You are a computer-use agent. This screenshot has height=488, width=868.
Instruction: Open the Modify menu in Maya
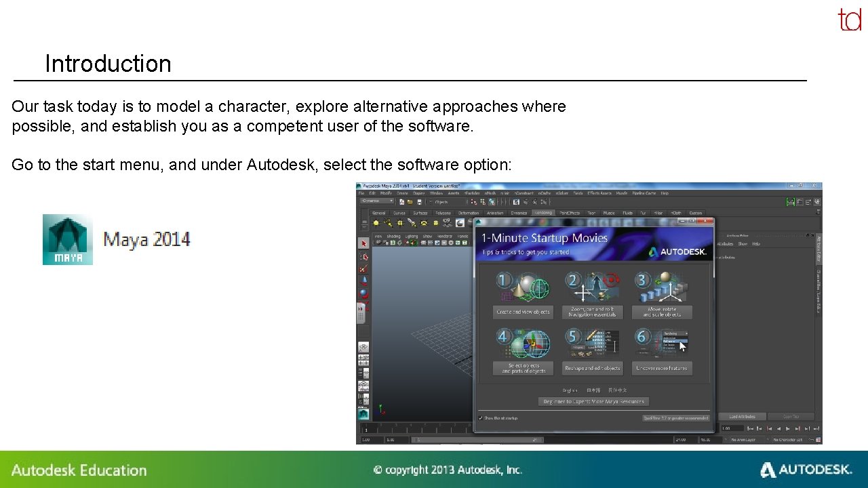385,193
